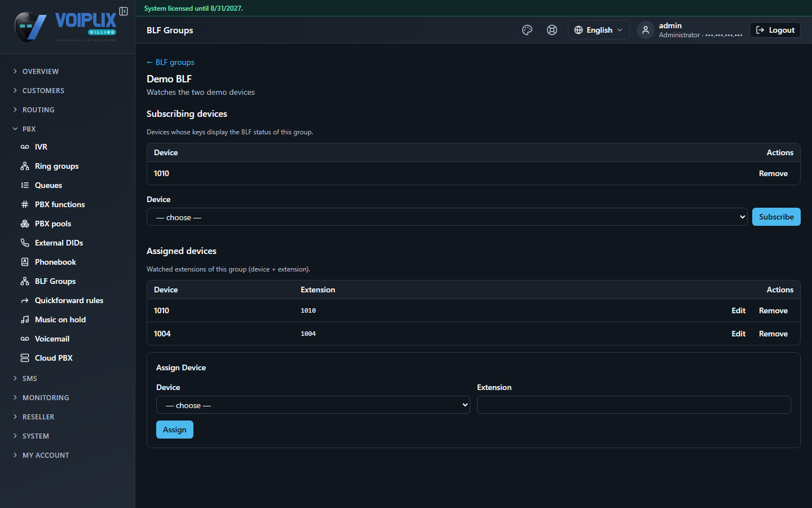This screenshot has width=812, height=508.
Task: Open the support lifebuoy icon
Action: point(552,30)
